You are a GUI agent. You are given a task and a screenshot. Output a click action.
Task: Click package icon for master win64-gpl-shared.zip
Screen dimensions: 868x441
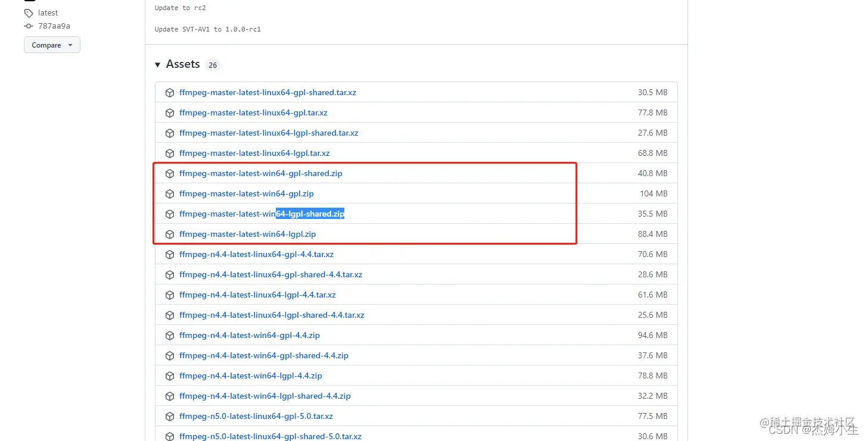coord(170,174)
